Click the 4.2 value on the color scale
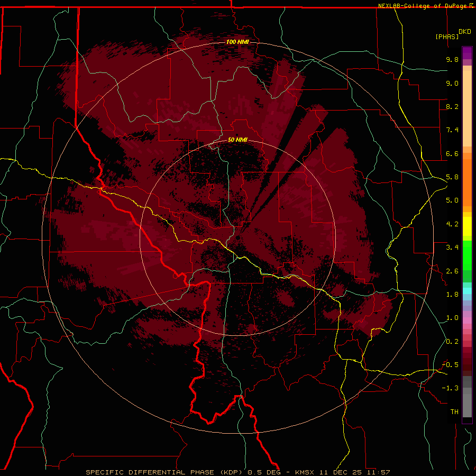Viewport: 476px width, 476px height. [x=452, y=224]
